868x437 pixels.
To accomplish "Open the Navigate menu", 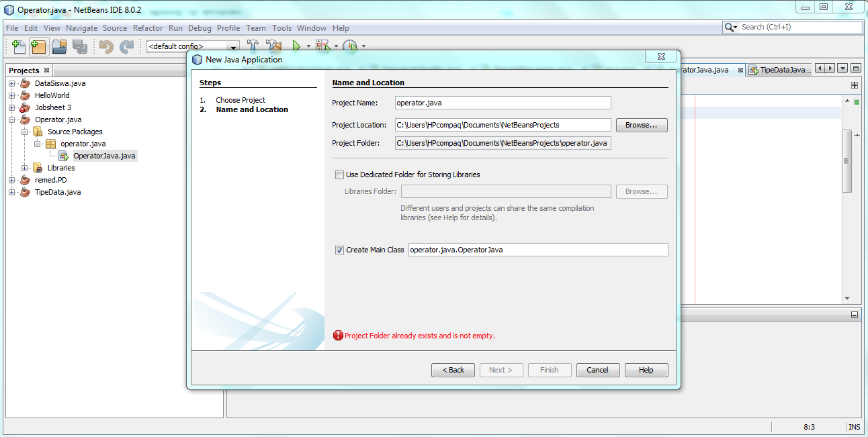I will (81, 28).
